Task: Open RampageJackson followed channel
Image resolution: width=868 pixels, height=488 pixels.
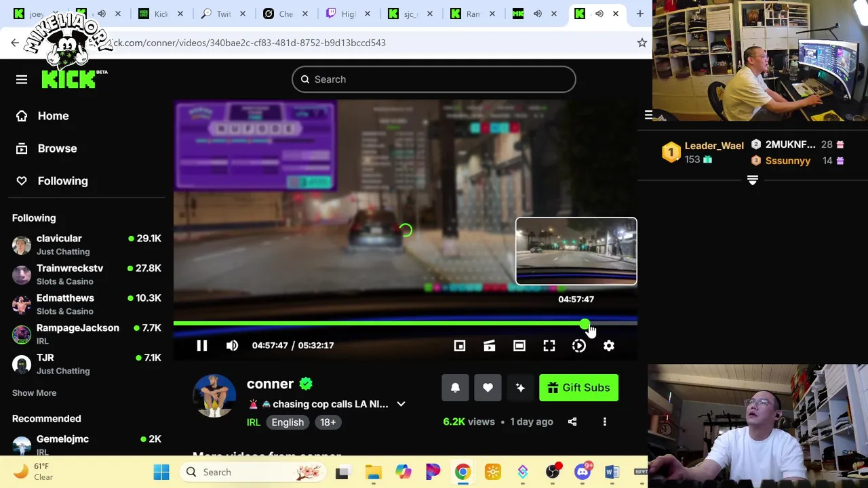Action: pyautogui.click(x=87, y=334)
